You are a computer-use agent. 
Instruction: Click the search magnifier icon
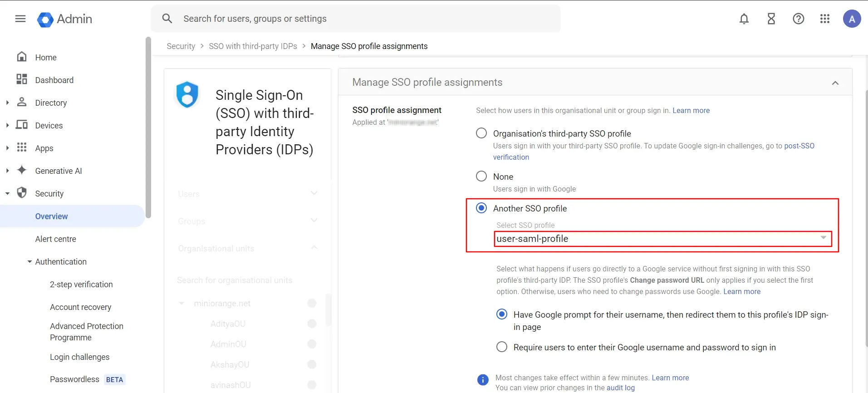[167, 19]
